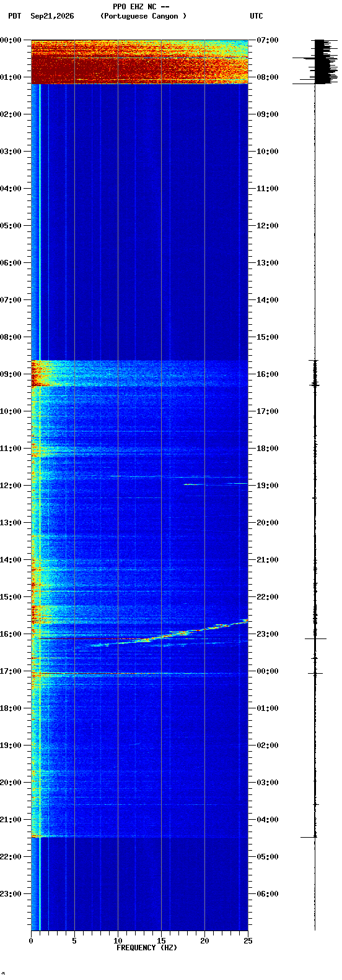The image size is (342, 980).
Task: Click the UTC time label '14:00'
Action: pyautogui.click(x=268, y=300)
